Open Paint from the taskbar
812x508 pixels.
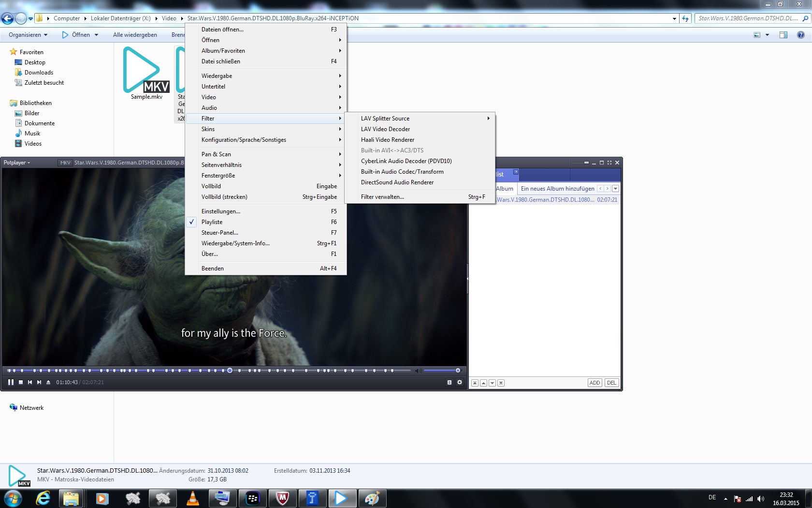[x=372, y=498]
